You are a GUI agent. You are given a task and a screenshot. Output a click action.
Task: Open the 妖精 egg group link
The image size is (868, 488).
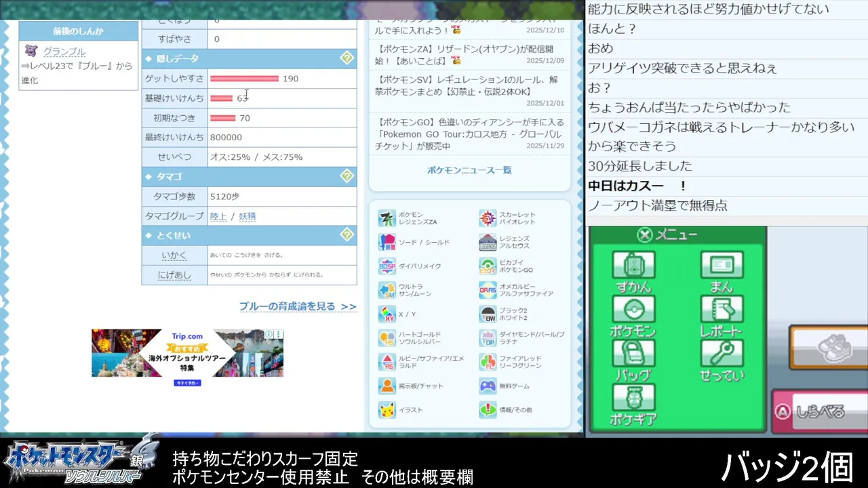pos(248,216)
